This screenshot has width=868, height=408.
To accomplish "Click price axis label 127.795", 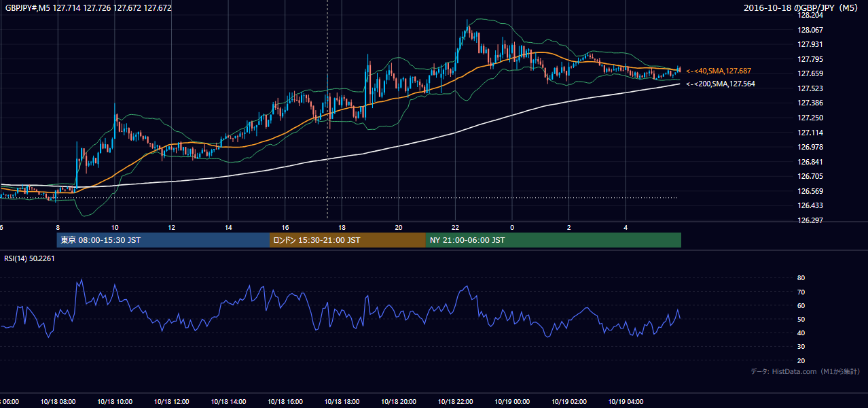I will [810, 59].
